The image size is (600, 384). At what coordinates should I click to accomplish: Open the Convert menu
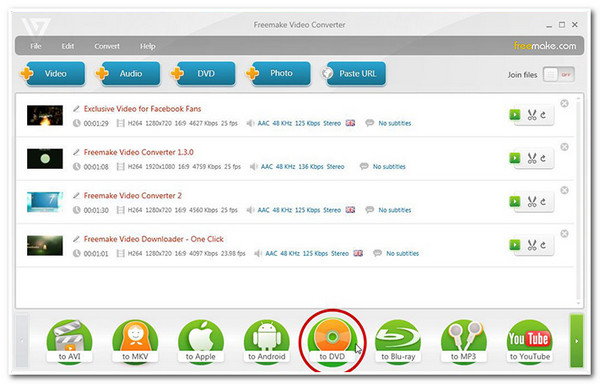107,46
